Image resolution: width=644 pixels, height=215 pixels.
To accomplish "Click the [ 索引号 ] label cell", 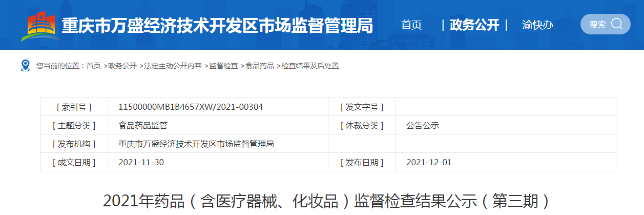I will (x=74, y=107).
